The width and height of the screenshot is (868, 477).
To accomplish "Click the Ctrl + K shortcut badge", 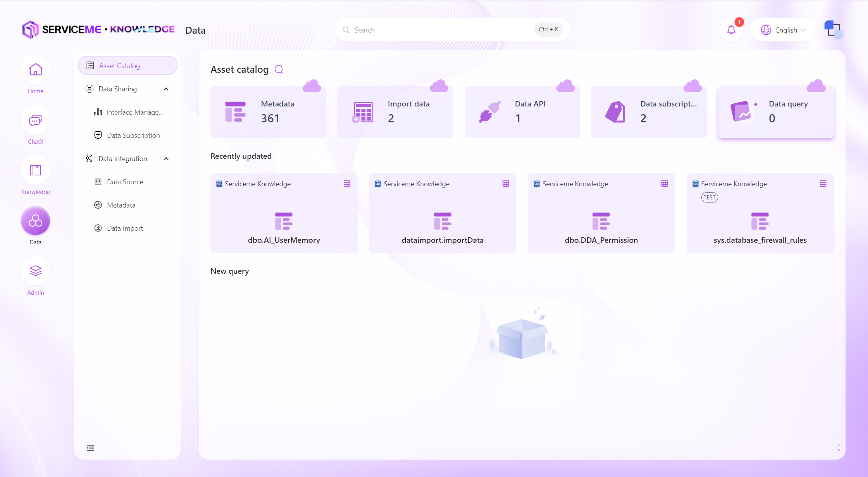I will (548, 29).
